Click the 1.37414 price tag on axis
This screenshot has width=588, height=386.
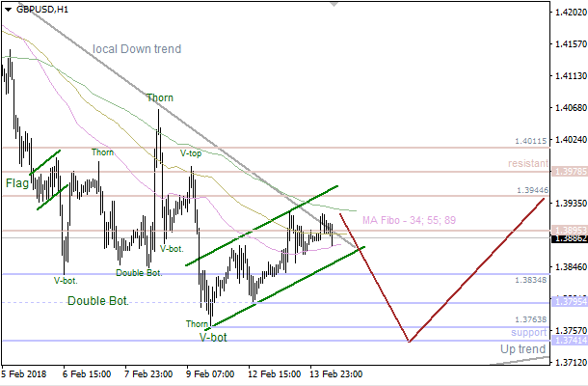click(x=569, y=341)
